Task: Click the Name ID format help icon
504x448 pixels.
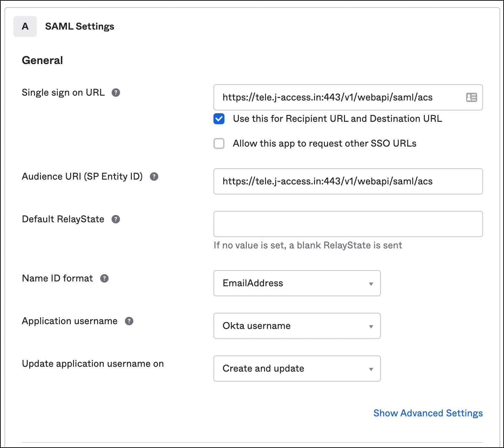Action: click(x=104, y=278)
